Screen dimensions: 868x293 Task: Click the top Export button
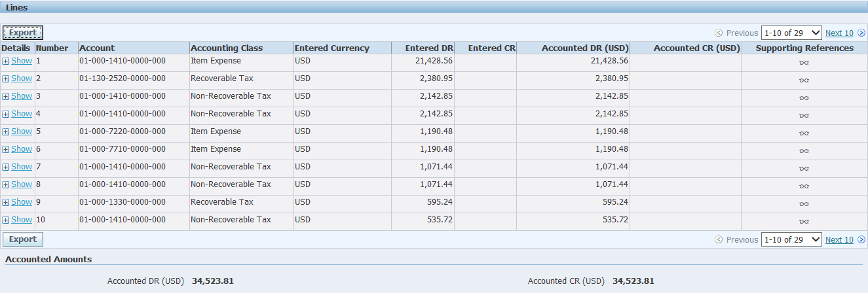tap(23, 33)
